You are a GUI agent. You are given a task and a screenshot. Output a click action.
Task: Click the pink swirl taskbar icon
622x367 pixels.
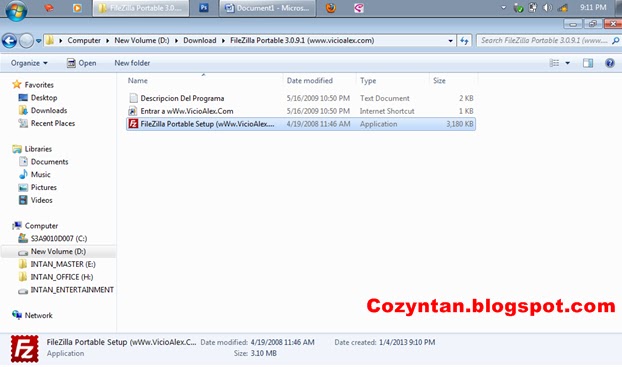tap(359, 8)
